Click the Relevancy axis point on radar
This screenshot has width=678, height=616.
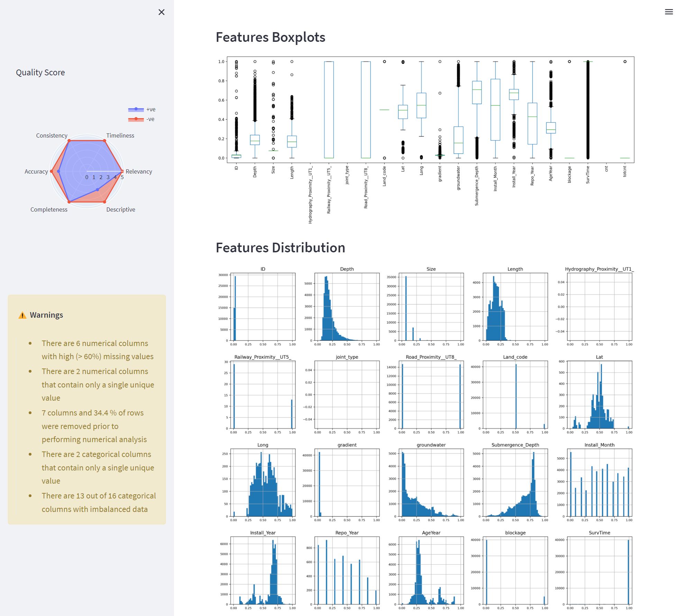point(122,171)
